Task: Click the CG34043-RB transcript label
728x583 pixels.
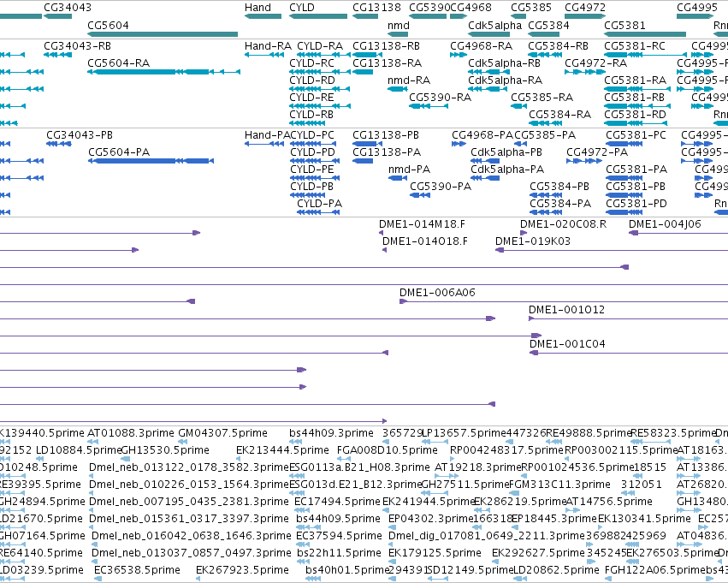Action: coord(78,46)
